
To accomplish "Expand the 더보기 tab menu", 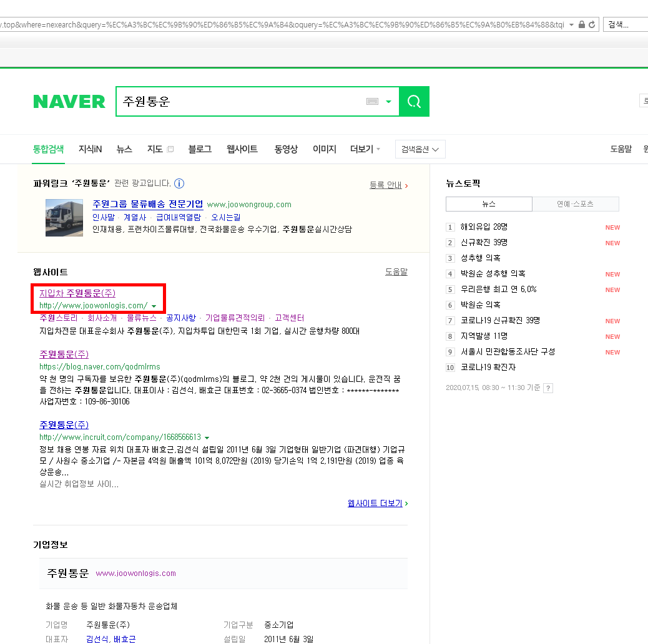I will pos(365,149).
